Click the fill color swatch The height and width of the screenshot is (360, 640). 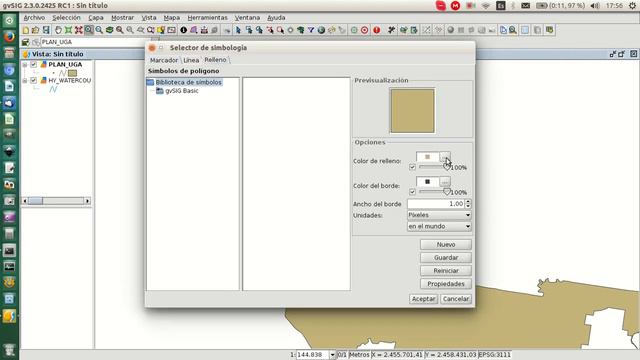(x=427, y=157)
